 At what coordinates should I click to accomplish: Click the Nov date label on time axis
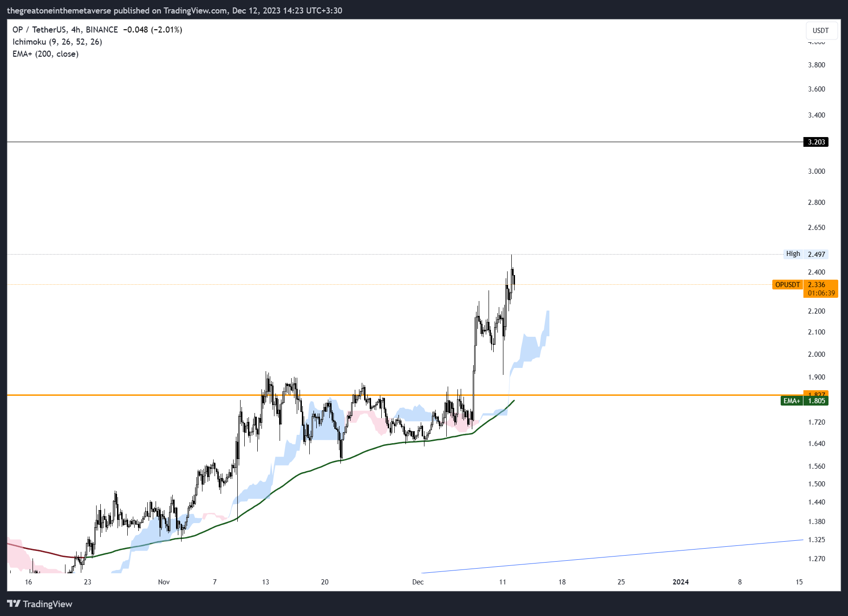(x=164, y=582)
